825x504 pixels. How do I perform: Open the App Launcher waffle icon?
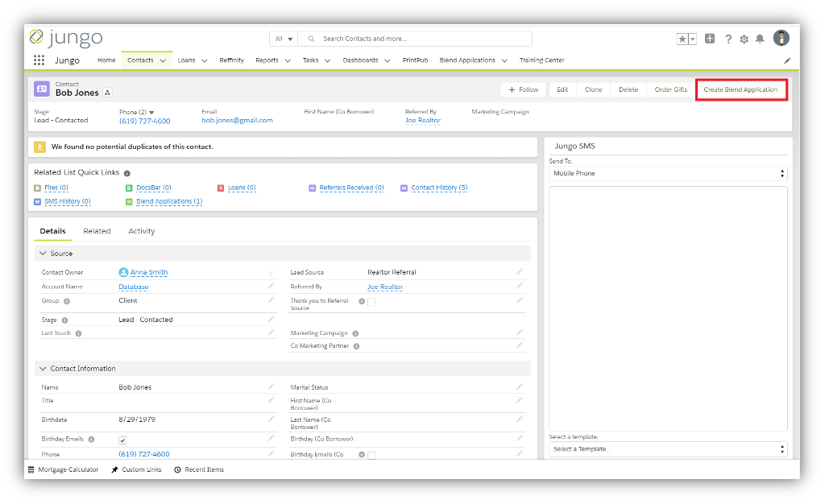38,60
